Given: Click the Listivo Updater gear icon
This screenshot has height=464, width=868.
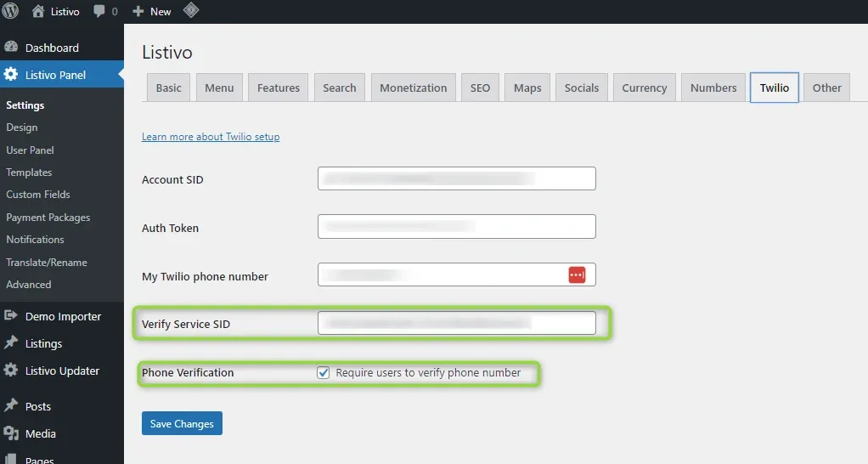Looking at the screenshot, I should pos(11,370).
